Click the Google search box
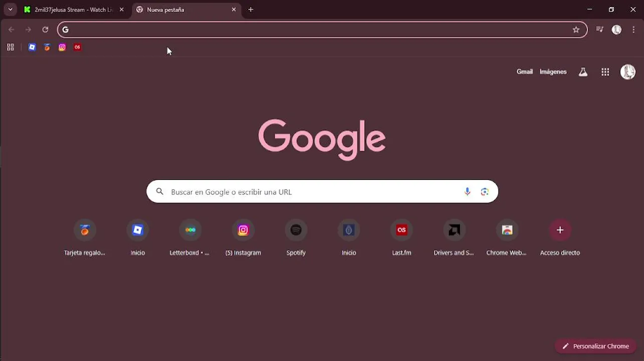This screenshot has width=644, height=361. [x=322, y=192]
